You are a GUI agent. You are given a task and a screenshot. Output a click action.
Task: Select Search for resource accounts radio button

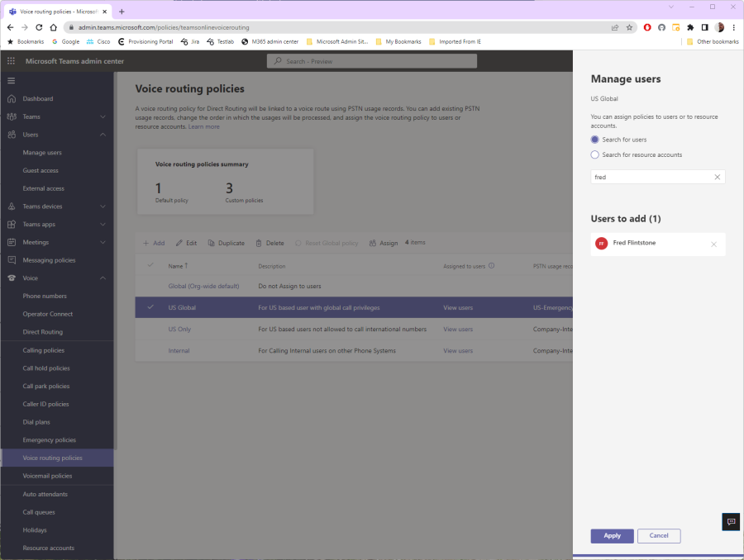pos(594,154)
